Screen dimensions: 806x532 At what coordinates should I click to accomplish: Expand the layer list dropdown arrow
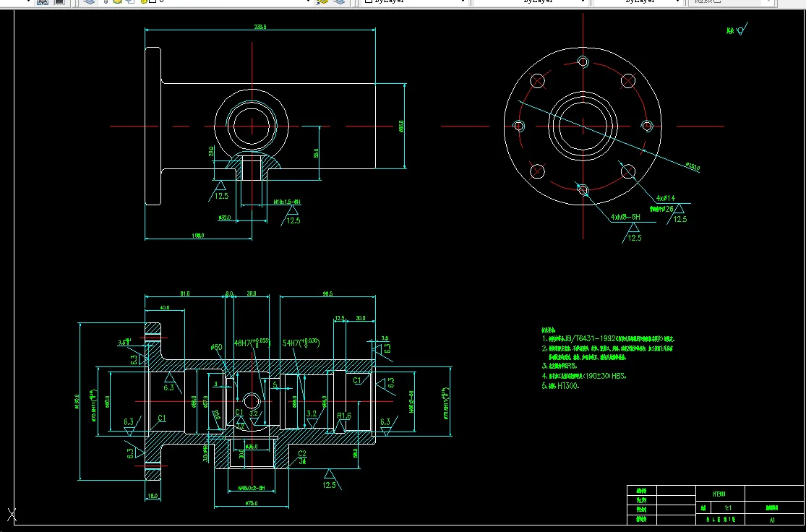coord(308,2)
